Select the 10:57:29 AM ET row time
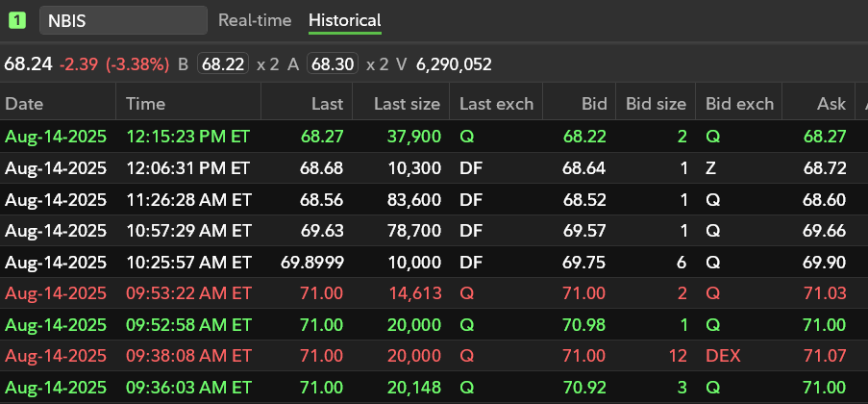868x404 pixels. (x=188, y=230)
